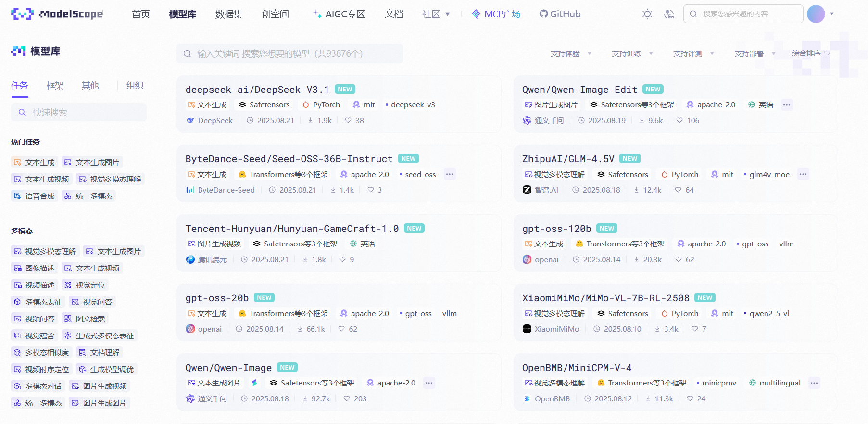This screenshot has width=868, height=424.
Task: Click the model keyword search field
Action: click(289, 53)
